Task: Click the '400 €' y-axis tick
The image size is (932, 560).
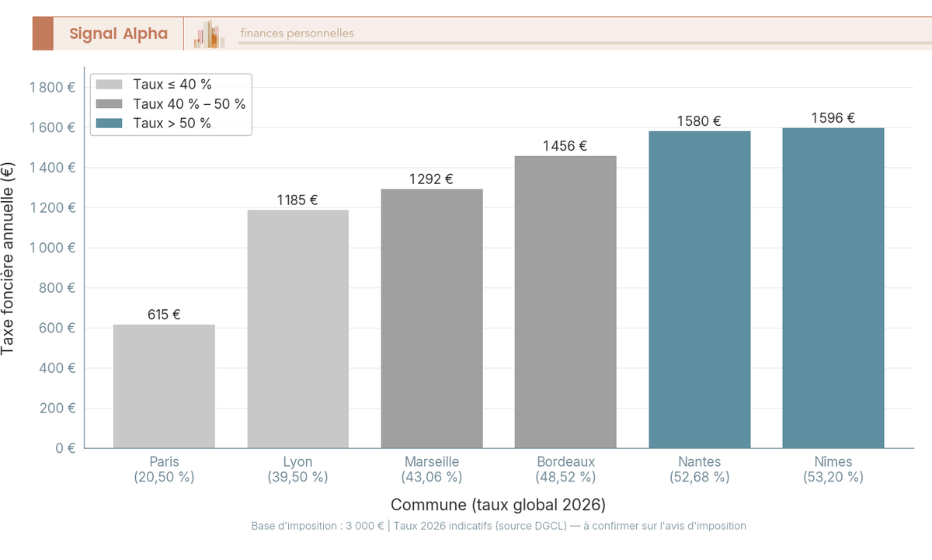Action: [x=57, y=368]
